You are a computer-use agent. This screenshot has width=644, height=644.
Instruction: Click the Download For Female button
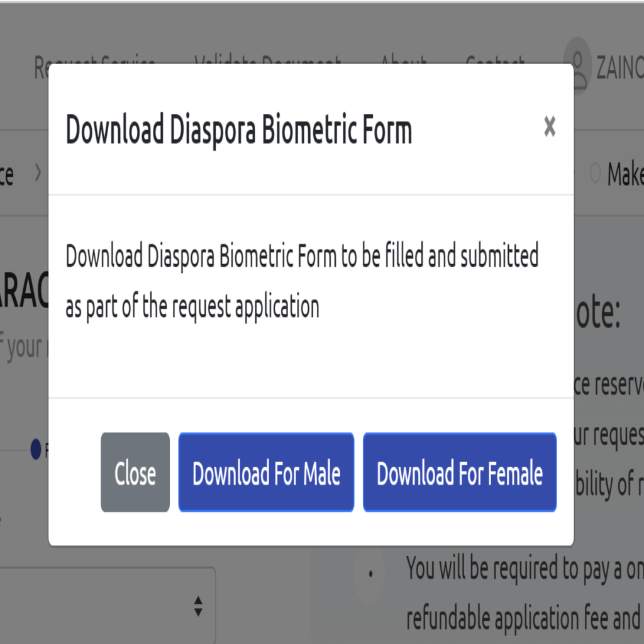(x=460, y=472)
